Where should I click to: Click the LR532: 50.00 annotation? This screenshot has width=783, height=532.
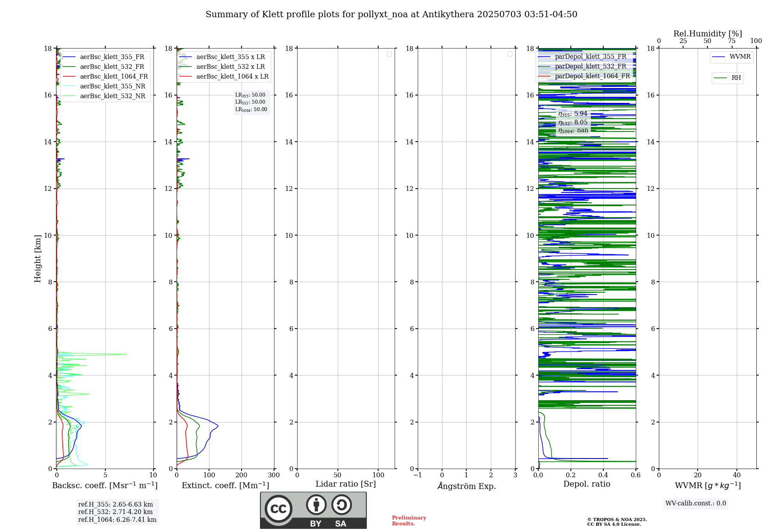[250, 102]
